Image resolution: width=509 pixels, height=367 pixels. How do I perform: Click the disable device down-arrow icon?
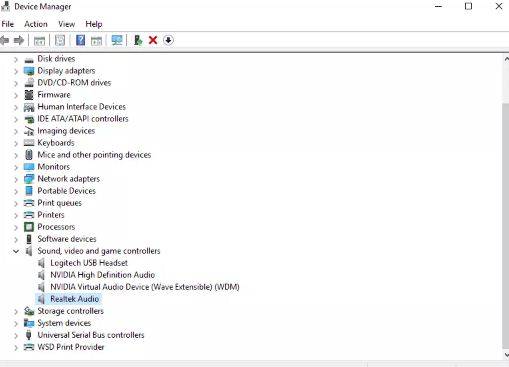pos(168,40)
